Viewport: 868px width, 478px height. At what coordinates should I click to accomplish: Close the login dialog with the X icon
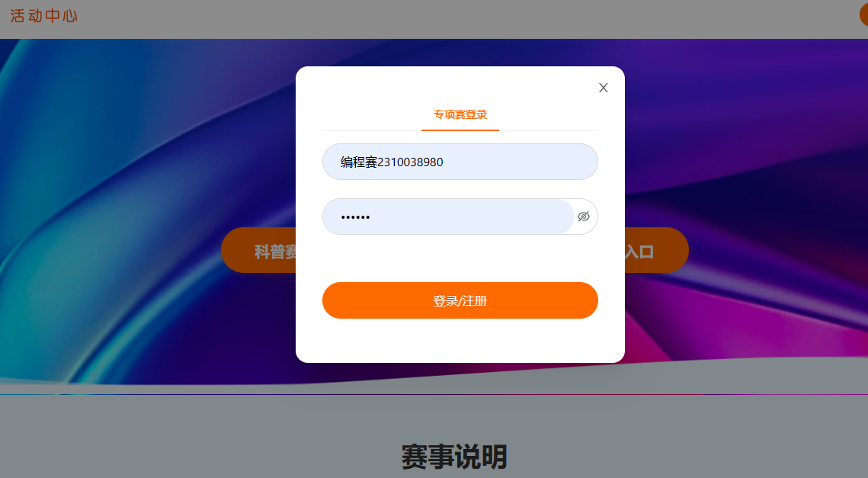(x=604, y=88)
